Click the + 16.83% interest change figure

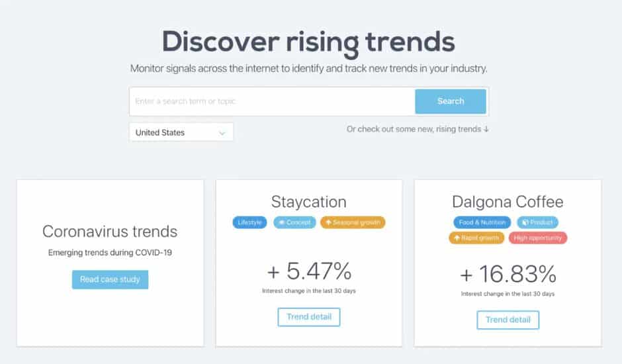pos(508,273)
